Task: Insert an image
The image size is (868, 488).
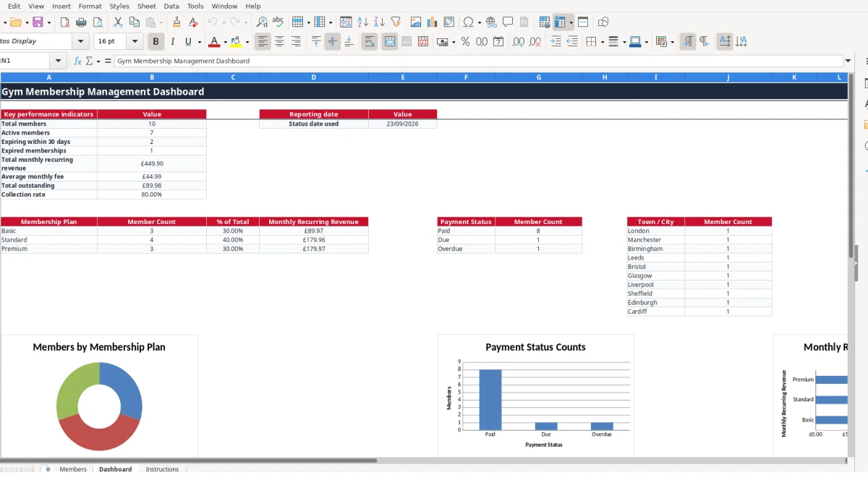Action: tap(416, 22)
